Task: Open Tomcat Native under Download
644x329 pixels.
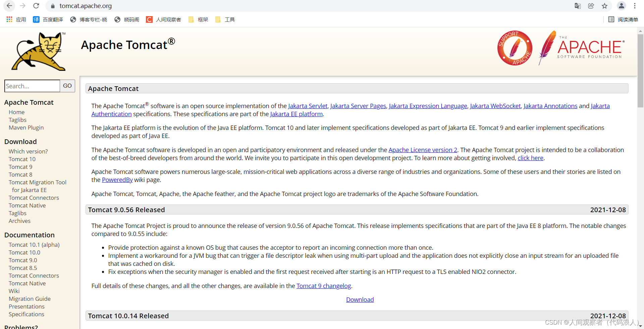Action: [27, 205]
